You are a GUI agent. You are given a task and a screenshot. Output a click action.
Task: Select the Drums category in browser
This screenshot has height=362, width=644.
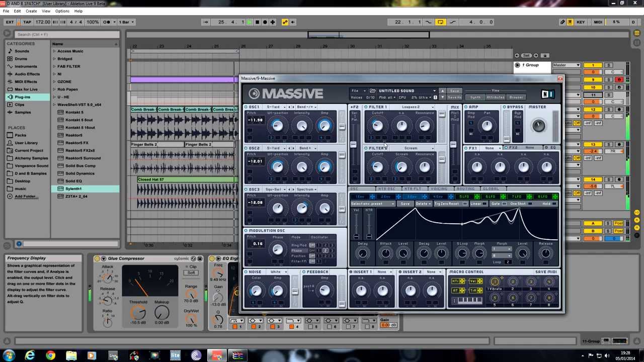coord(21,59)
